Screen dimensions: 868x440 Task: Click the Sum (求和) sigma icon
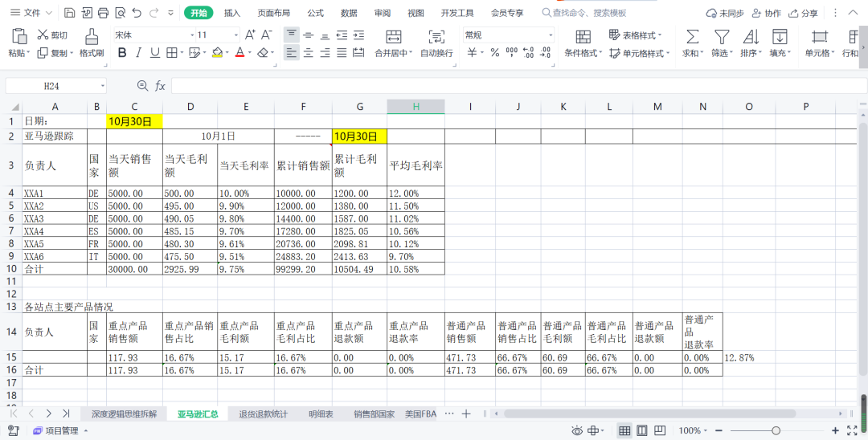pos(691,36)
